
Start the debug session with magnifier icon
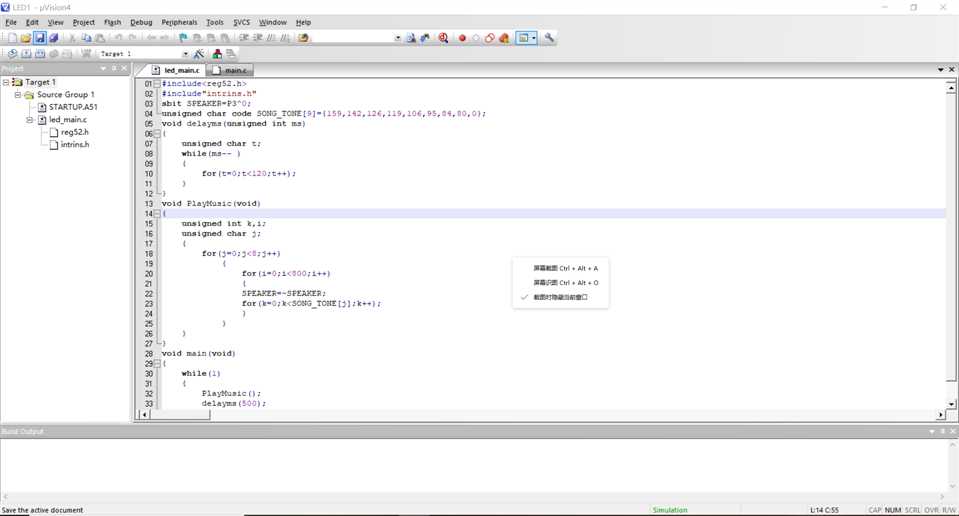click(443, 38)
